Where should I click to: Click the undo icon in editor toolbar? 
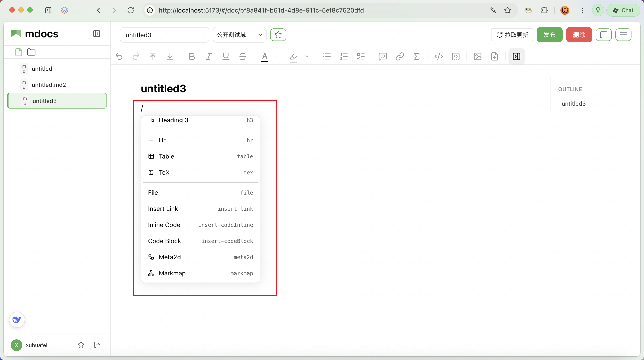pos(119,57)
